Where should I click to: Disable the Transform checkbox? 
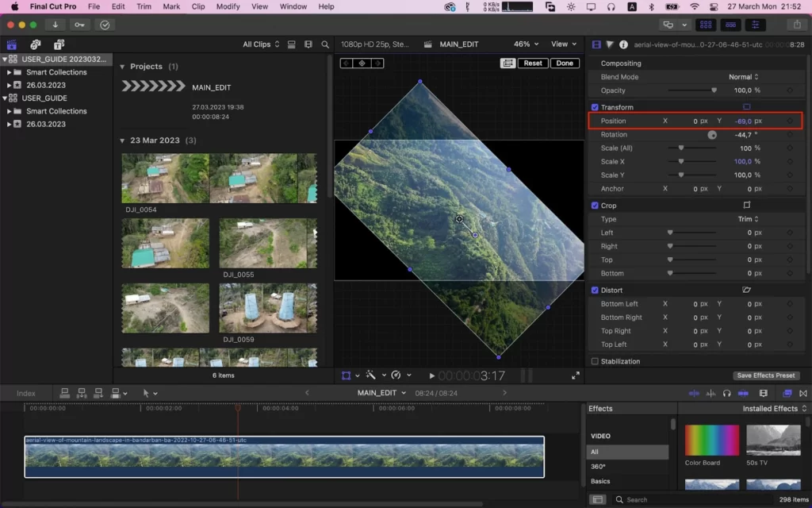pyautogui.click(x=595, y=107)
